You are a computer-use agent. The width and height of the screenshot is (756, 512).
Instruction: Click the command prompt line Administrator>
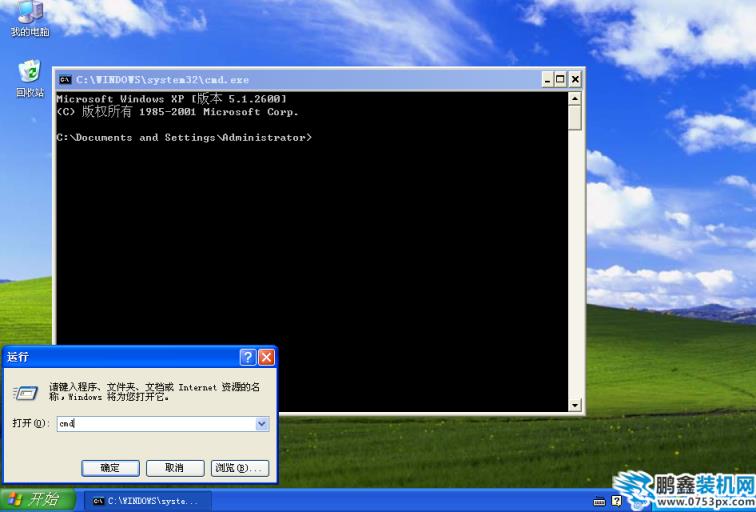pos(184,138)
